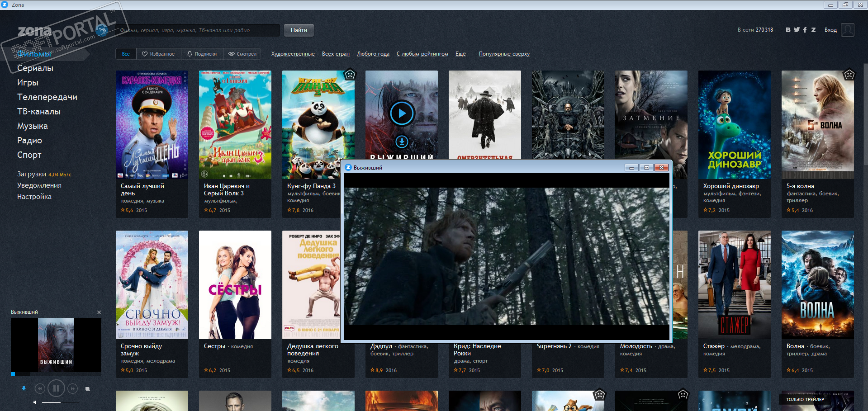Expand the Ещё more filters
Image resolution: width=868 pixels, height=411 pixels.
(x=460, y=54)
